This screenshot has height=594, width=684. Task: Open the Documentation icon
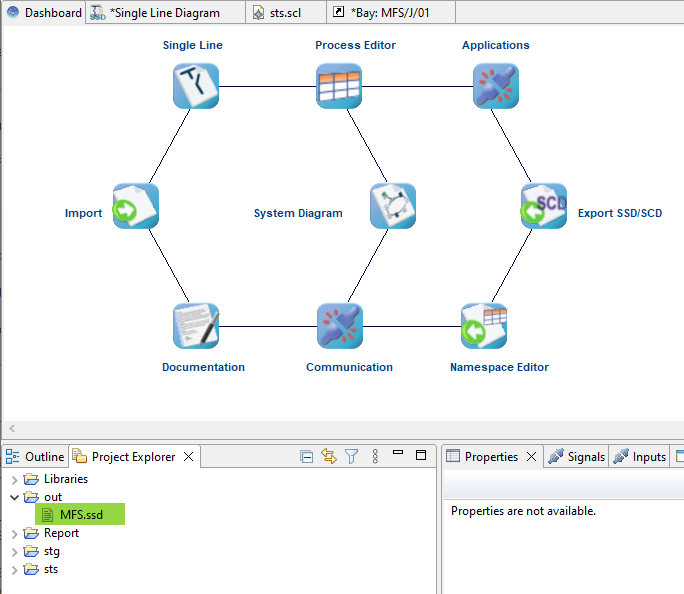point(195,327)
